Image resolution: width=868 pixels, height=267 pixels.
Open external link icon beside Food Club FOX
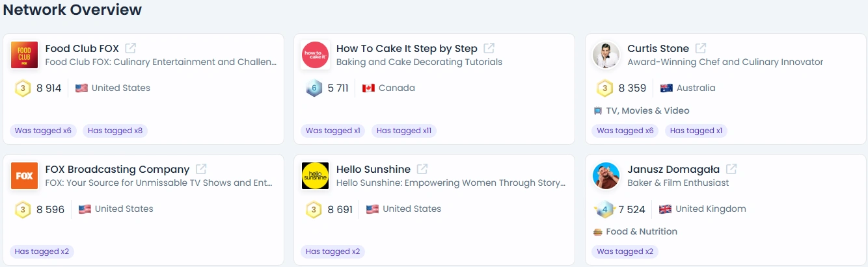[131, 48]
